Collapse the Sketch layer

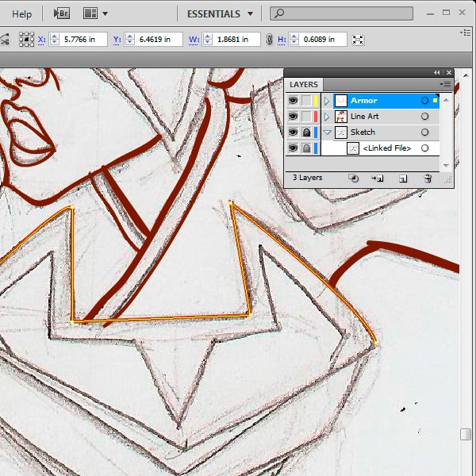[326, 132]
